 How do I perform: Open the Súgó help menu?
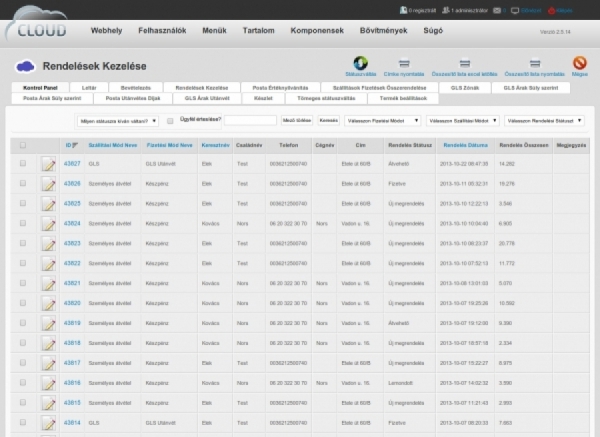pos(433,31)
